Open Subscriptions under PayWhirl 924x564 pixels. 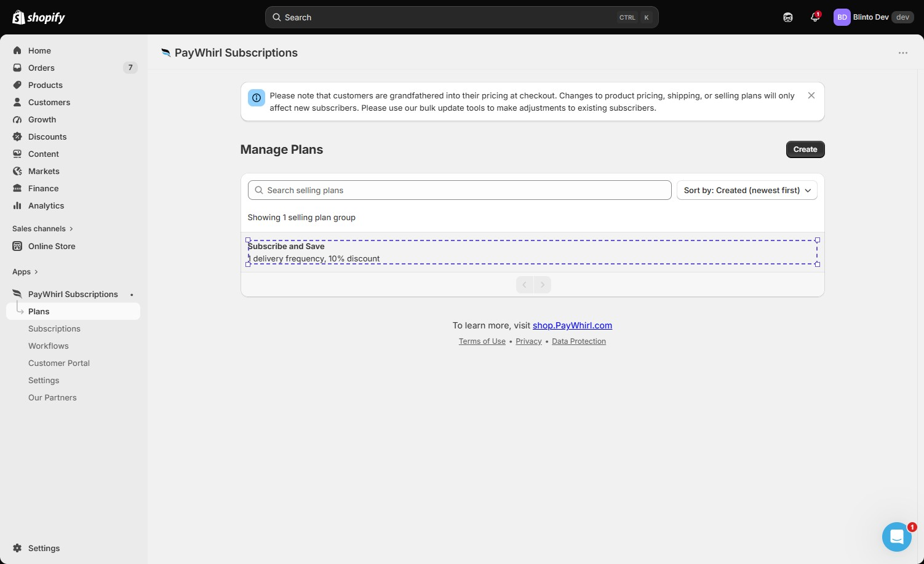pyautogui.click(x=54, y=328)
